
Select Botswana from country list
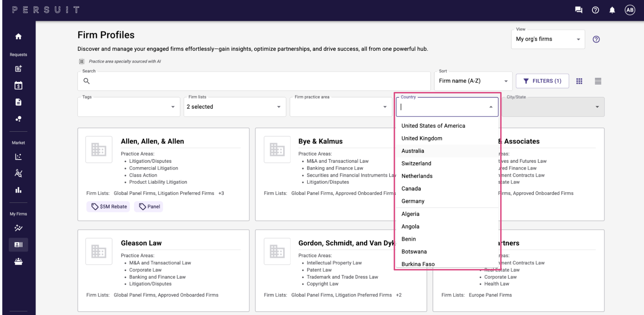(447, 252)
